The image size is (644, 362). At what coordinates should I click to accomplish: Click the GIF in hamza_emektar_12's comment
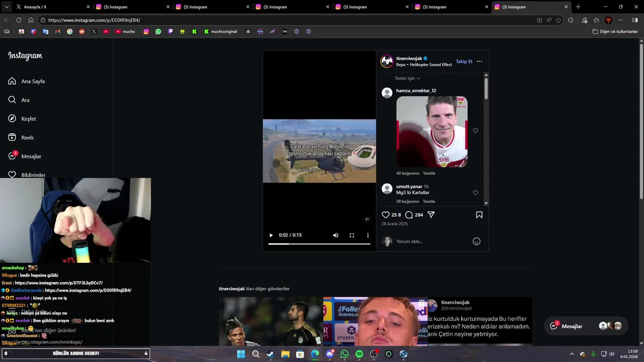click(432, 132)
